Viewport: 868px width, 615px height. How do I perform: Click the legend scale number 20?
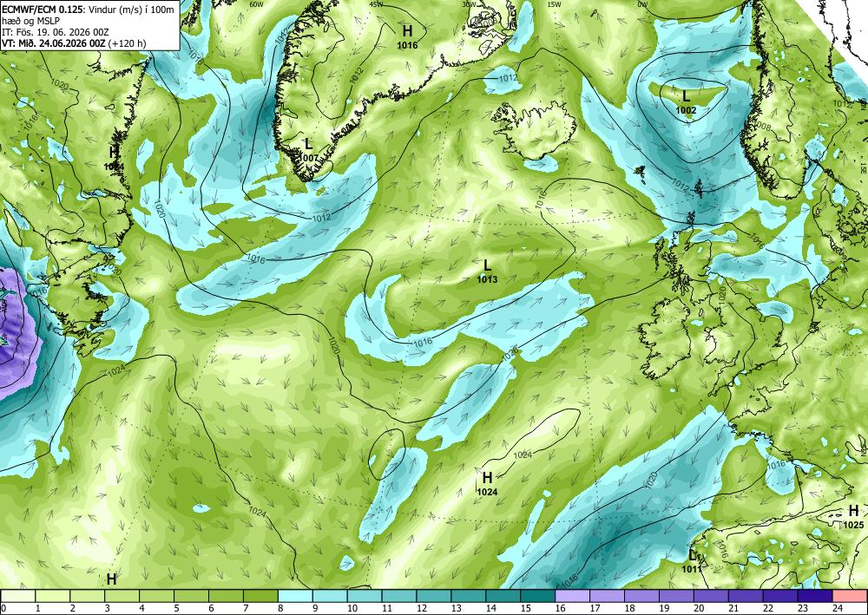point(698,608)
